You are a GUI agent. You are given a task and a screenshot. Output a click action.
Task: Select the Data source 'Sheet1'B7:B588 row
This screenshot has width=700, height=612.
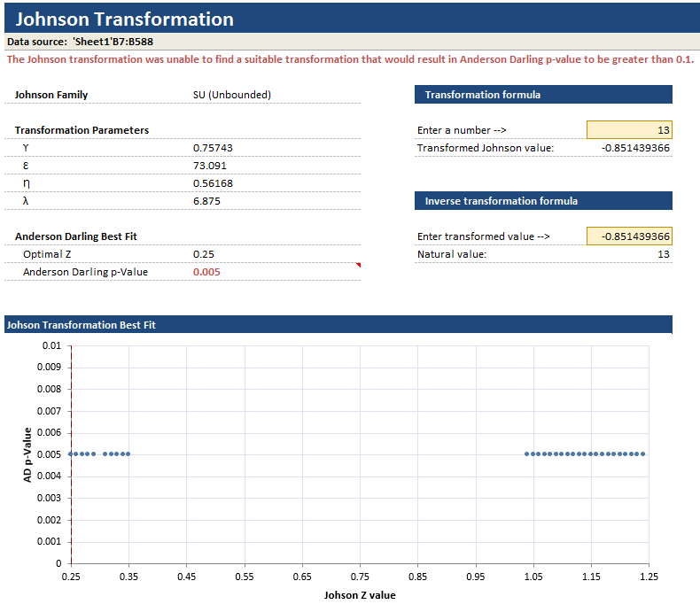[84, 42]
